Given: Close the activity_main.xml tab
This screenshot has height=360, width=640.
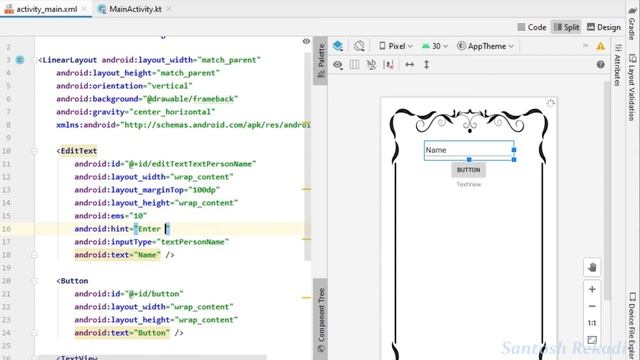Looking at the screenshot, I should coord(84,9).
